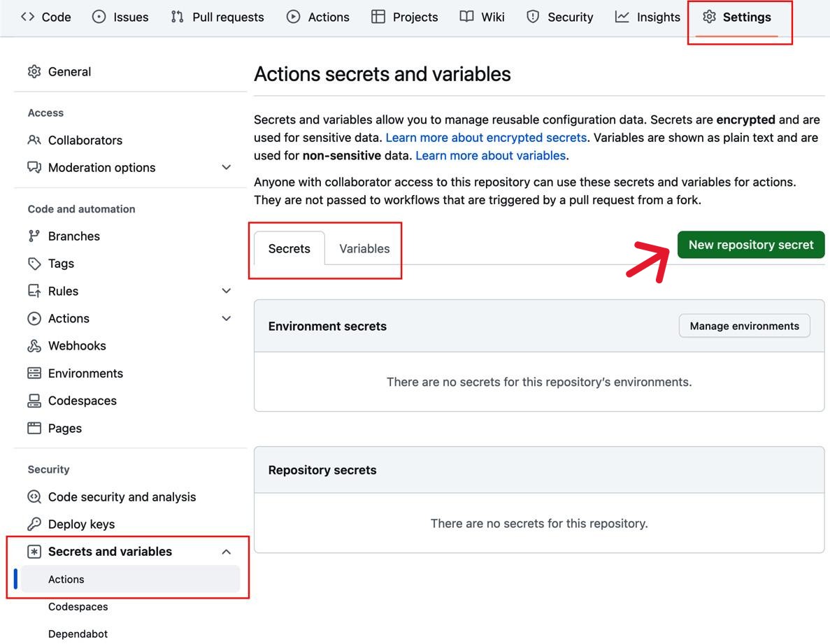The width and height of the screenshot is (830, 644).
Task: Click the Settings gear icon in top navigation
Action: [x=709, y=17]
